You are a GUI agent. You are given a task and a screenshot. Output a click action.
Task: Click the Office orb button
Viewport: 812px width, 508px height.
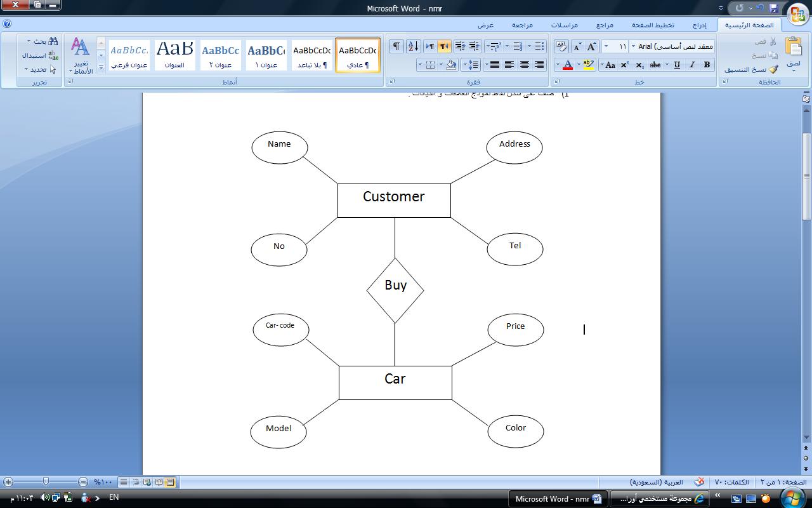[x=797, y=14]
